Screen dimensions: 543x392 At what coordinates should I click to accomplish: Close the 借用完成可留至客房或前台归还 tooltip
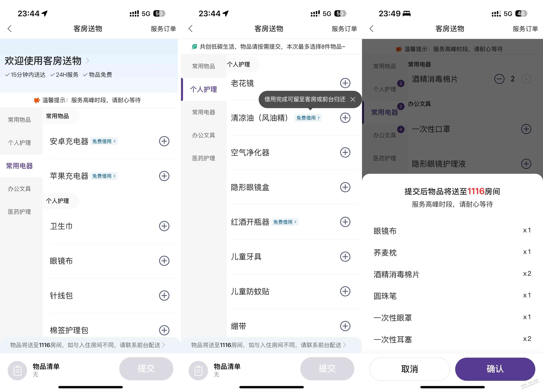point(353,99)
